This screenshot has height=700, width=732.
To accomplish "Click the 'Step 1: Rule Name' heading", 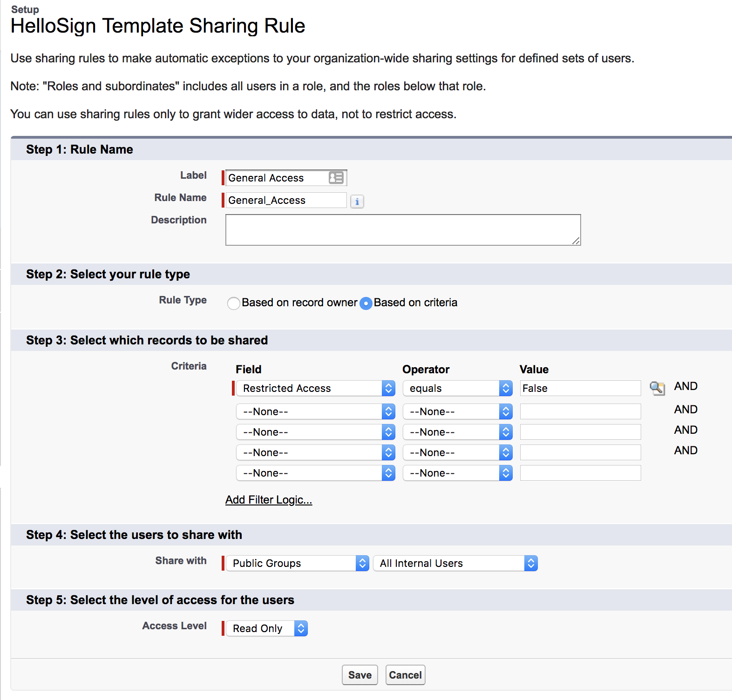I will point(80,149).
